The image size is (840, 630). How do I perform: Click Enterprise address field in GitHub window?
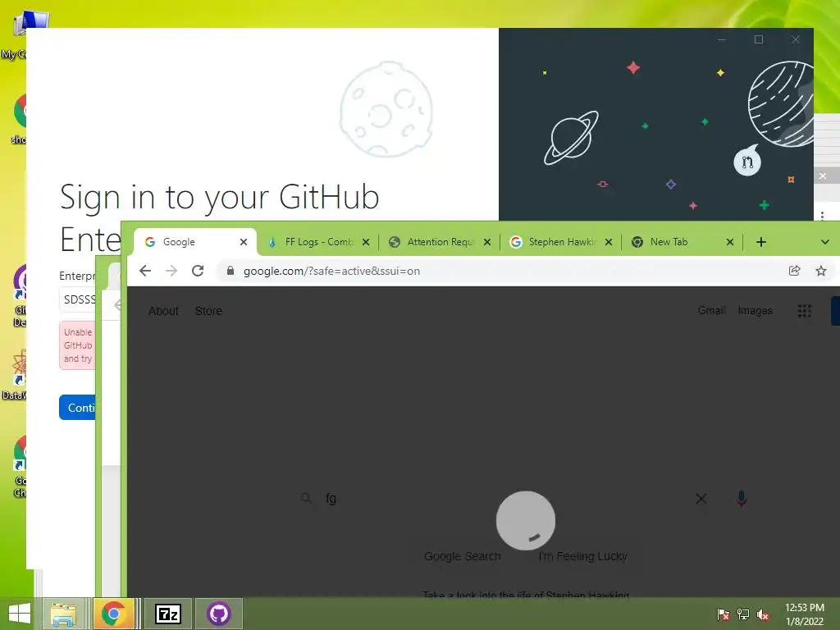(x=78, y=299)
